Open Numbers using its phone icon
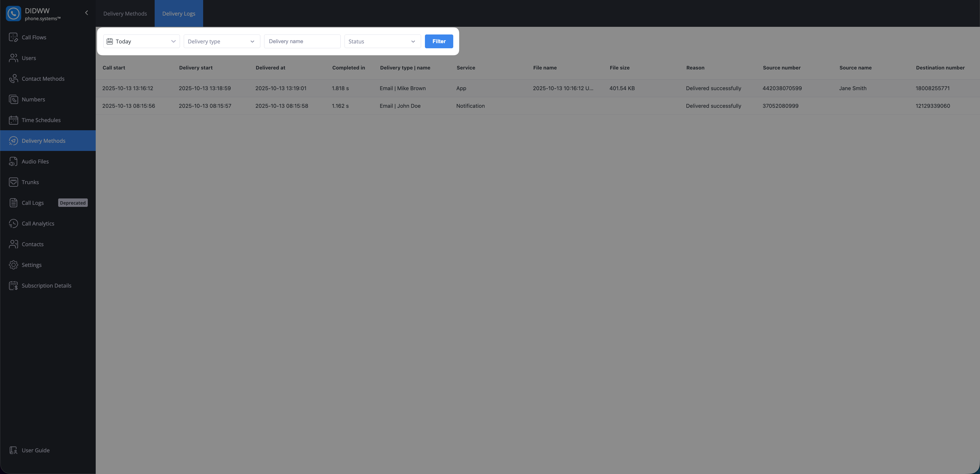Image resolution: width=980 pixels, height=474 pixels. [13, 99]
